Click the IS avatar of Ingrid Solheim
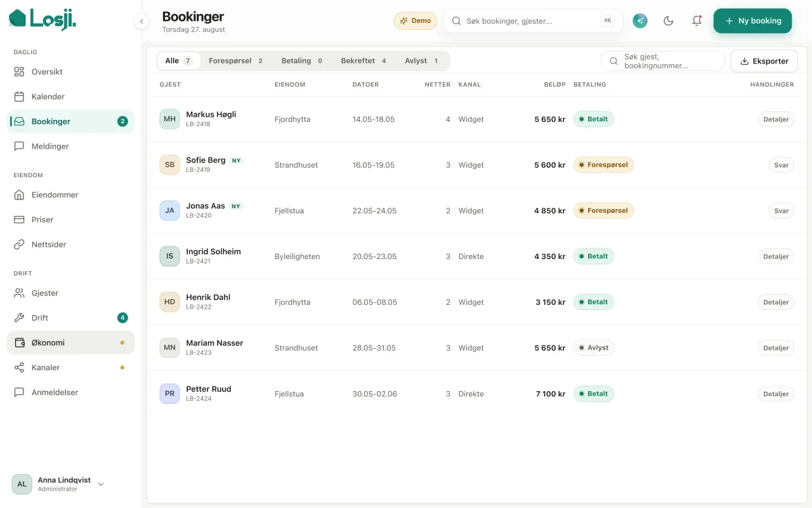Image resolution: width=812 pixels, height=508 pixels. (169, 257)
